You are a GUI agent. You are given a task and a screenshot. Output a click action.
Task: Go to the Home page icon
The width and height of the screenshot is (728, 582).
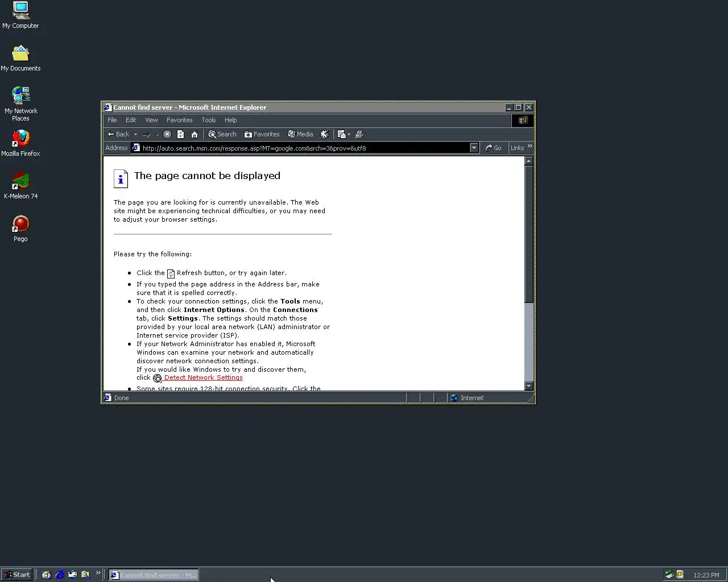tap(195, 134)
